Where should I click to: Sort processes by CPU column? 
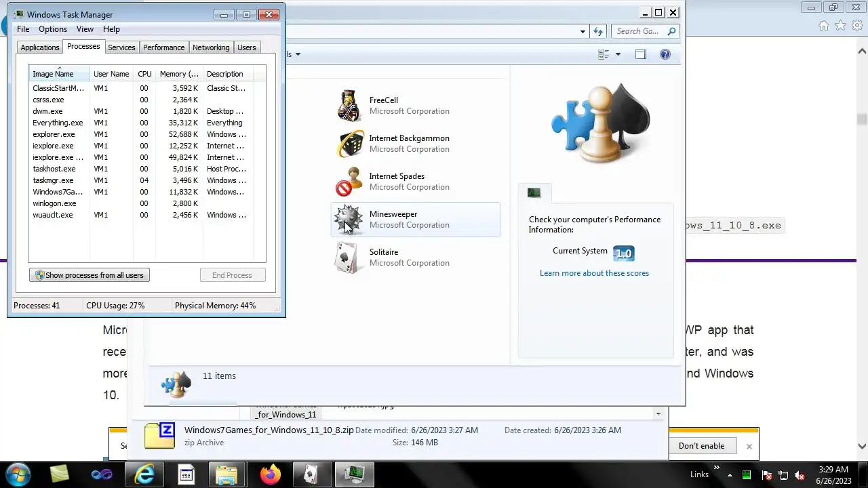[144, 74]
